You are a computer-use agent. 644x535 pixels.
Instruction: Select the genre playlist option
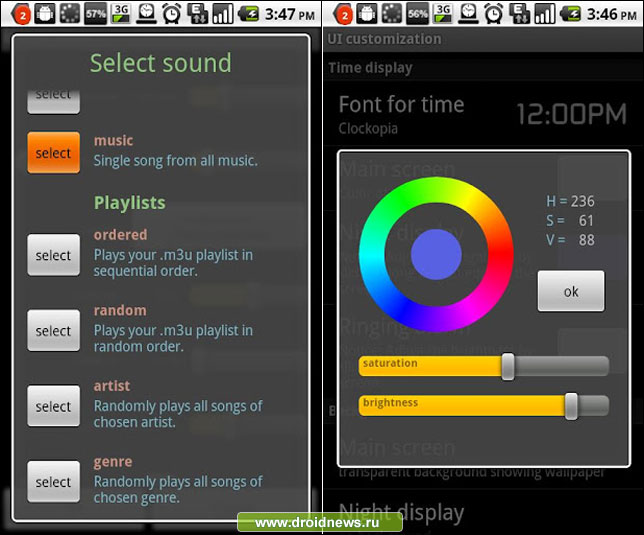pos(53,481)
